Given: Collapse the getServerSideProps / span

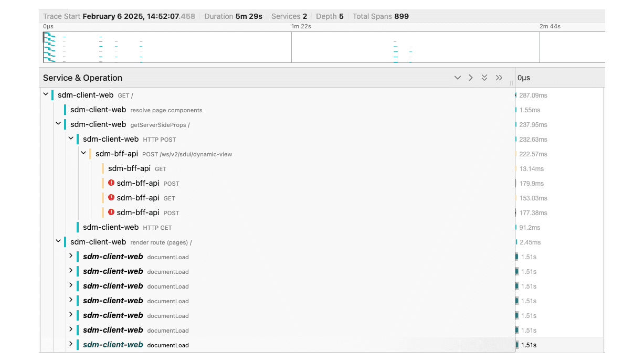Looking at the screenshot, I should point(58,124).
